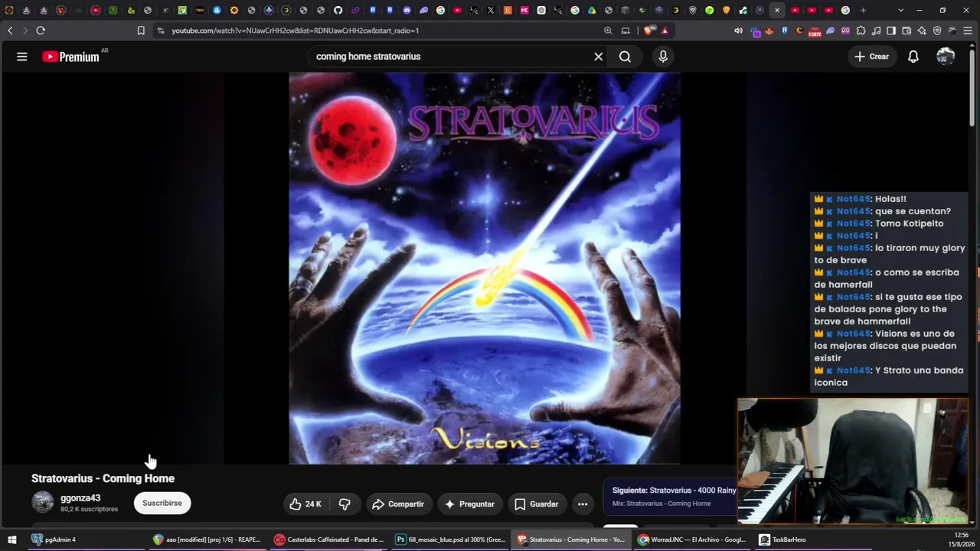View site information for youtube.com

(160, 31)
